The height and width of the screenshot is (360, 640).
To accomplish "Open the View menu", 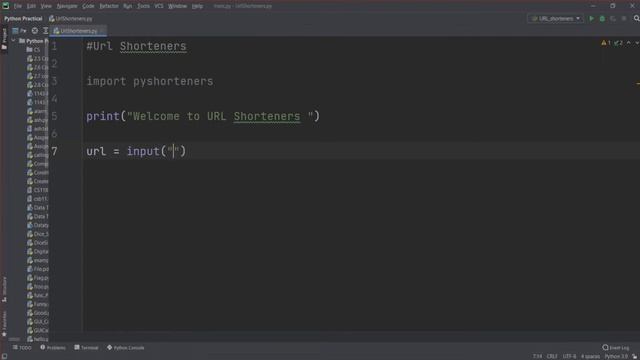I will [46, 6].
